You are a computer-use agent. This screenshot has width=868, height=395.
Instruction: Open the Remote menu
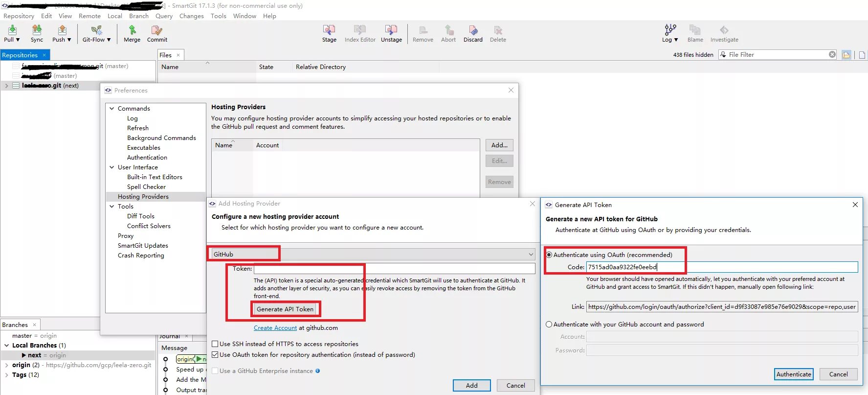tap(89, 16)
